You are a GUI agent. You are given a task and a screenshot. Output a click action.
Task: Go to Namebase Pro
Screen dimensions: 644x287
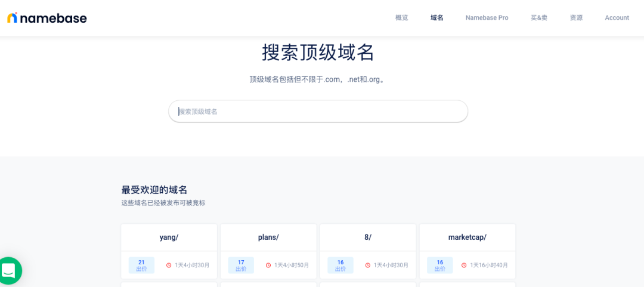[x=487, y=18]
